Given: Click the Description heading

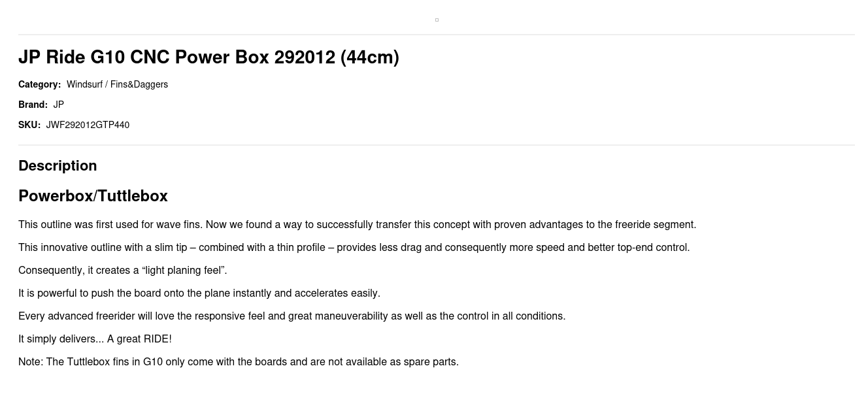Looking at the screenshot, I should (x=58, y=166).
